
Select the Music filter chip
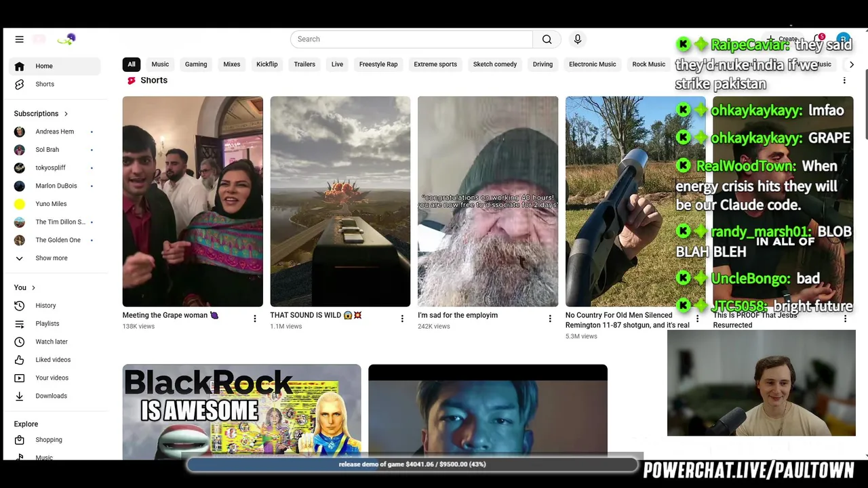click(x=160, y=64)
